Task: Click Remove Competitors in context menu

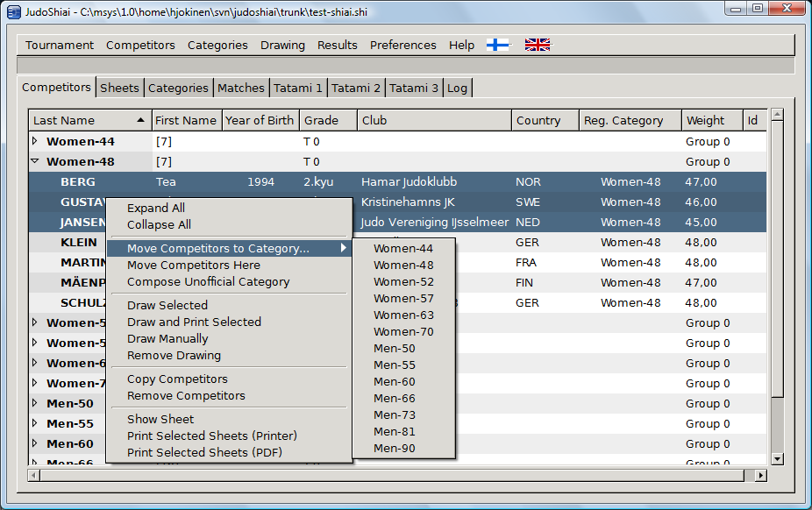Action: [186, 395]
